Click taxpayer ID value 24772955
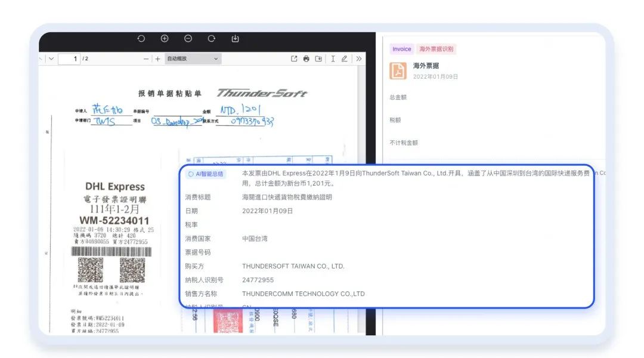 pyautogui.click(x=258, y=280)
